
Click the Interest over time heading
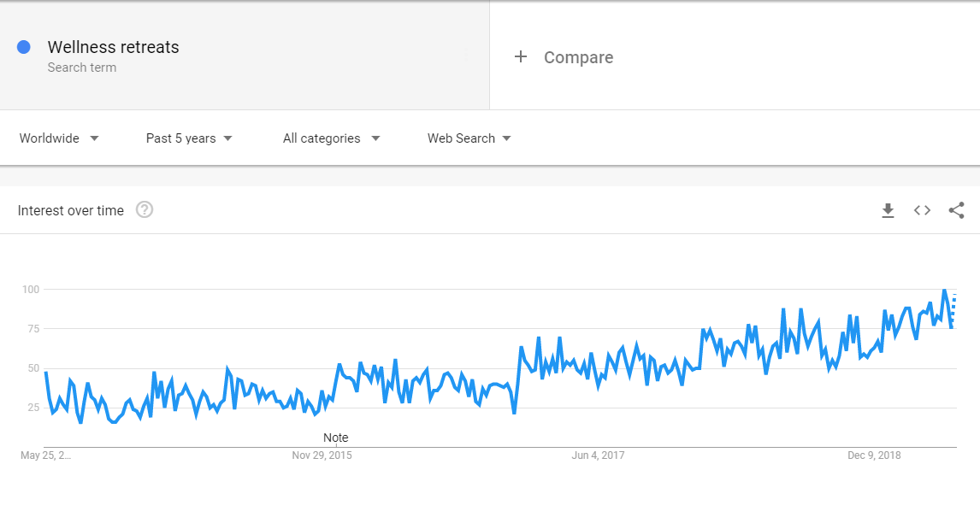(71, 210)
